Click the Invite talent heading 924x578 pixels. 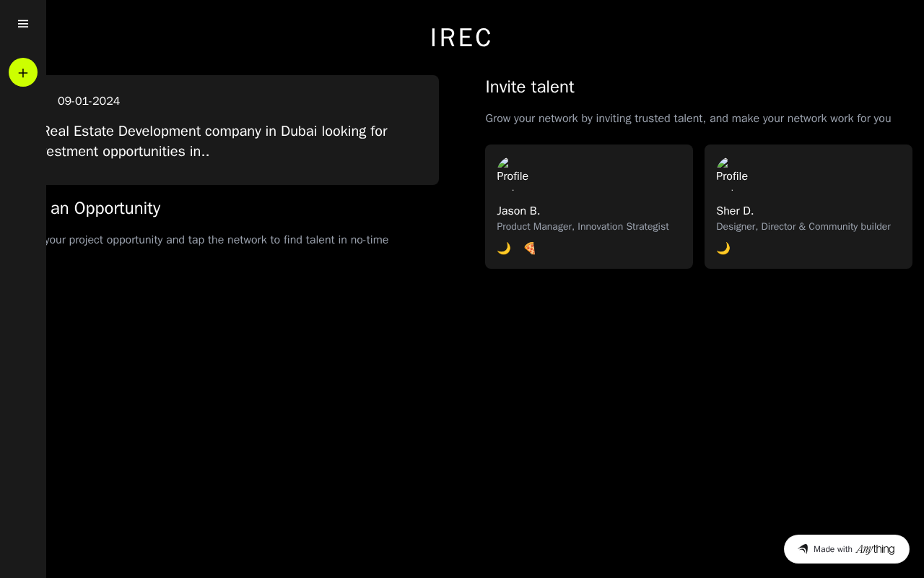coord(530,87)
